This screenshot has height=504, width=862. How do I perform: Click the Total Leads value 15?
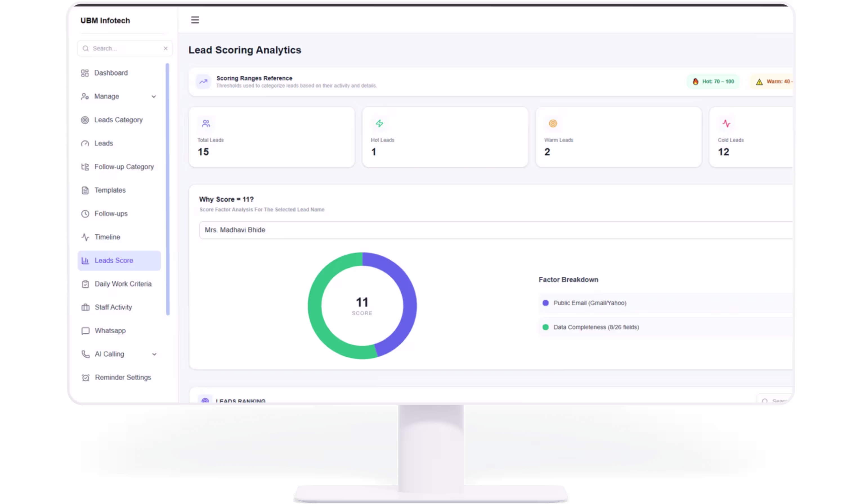[203, 152]
